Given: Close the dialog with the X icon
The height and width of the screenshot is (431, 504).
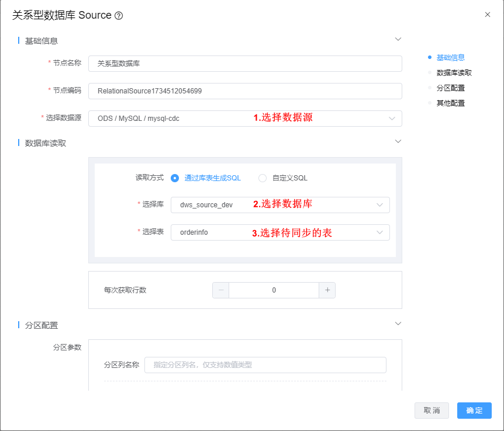Looking at the screenshot, I should pyautogui.click(x=488, y=15).
